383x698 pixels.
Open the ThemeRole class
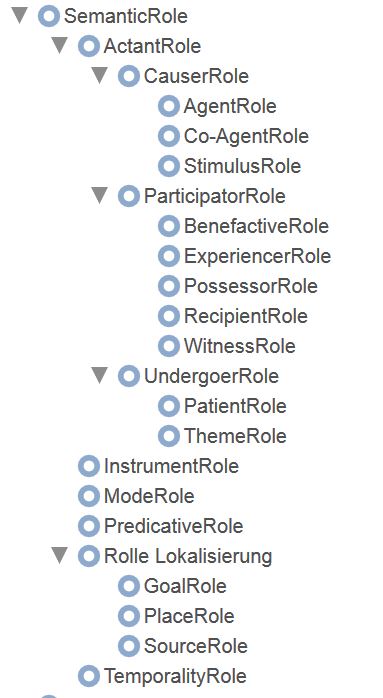tap(235, 436)
